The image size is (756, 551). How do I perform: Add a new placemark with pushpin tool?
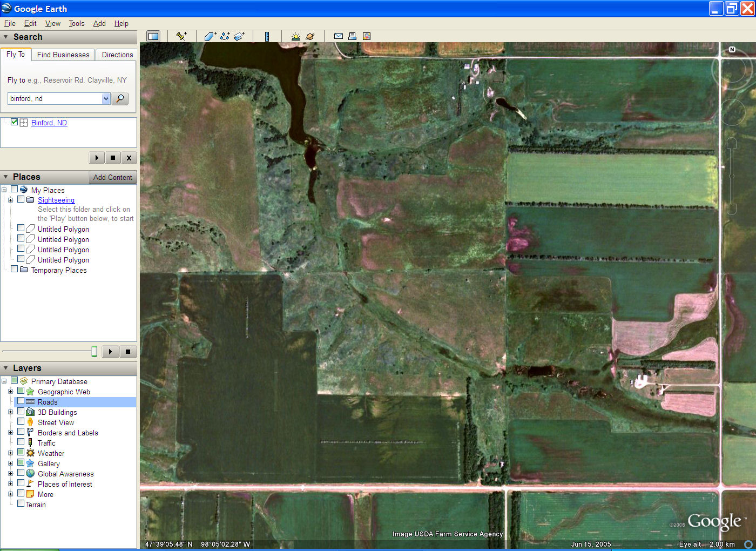[x=181, y=36]
